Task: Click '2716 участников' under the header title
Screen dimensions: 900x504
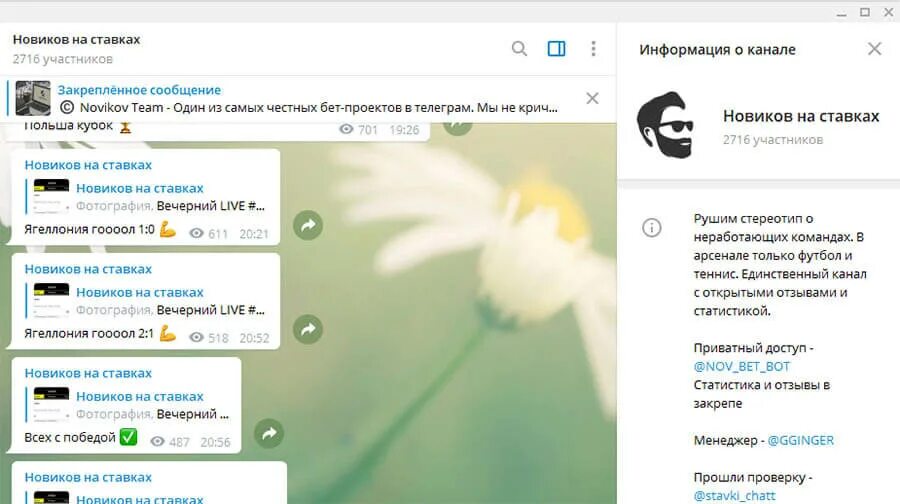Action: (x=63, y=59)
